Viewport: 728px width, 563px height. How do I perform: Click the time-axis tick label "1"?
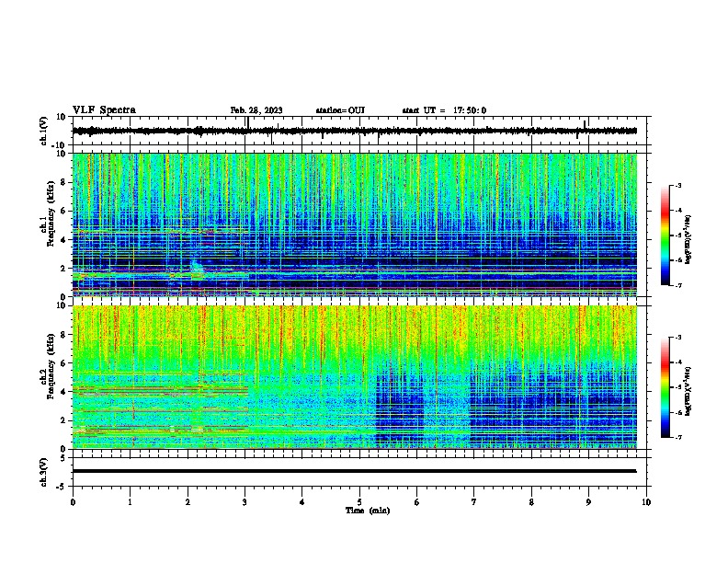pos(131,502)
